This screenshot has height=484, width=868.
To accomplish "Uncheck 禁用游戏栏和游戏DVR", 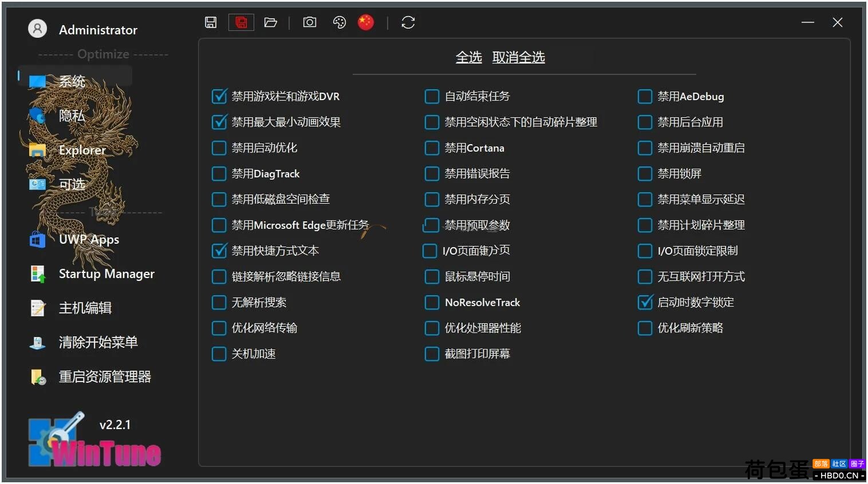I will [219, 96].
